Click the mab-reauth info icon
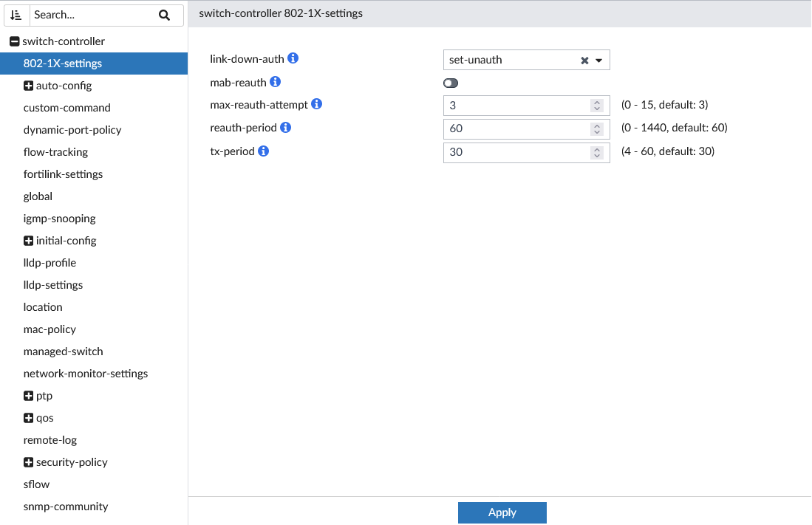Image resolution: width=812 pixels, height=525 pixels. (x=275, y=81)
